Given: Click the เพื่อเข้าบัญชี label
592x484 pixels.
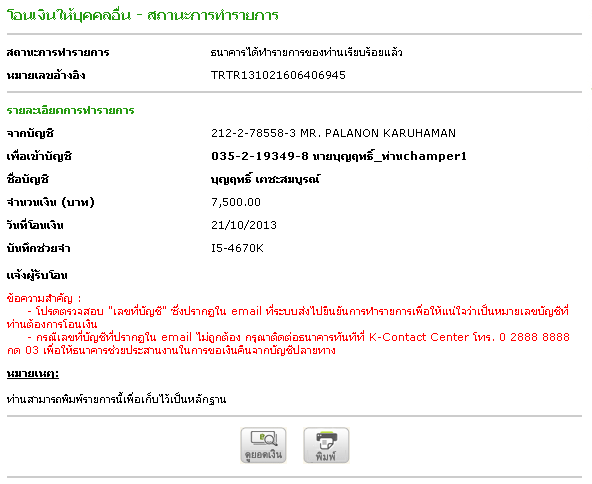Looking at the screenshot, I should (39, 156).
